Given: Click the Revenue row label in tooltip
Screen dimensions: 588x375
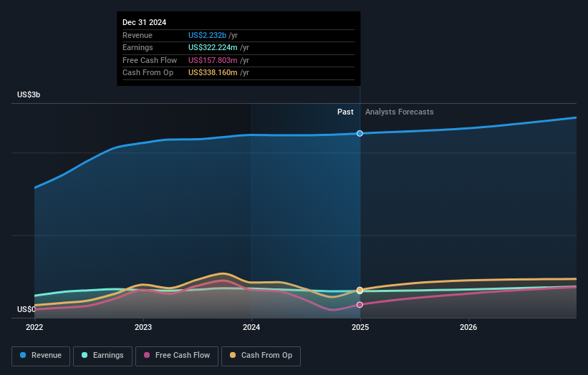Looking at the screenshot, I should click(x=138, y=35).
